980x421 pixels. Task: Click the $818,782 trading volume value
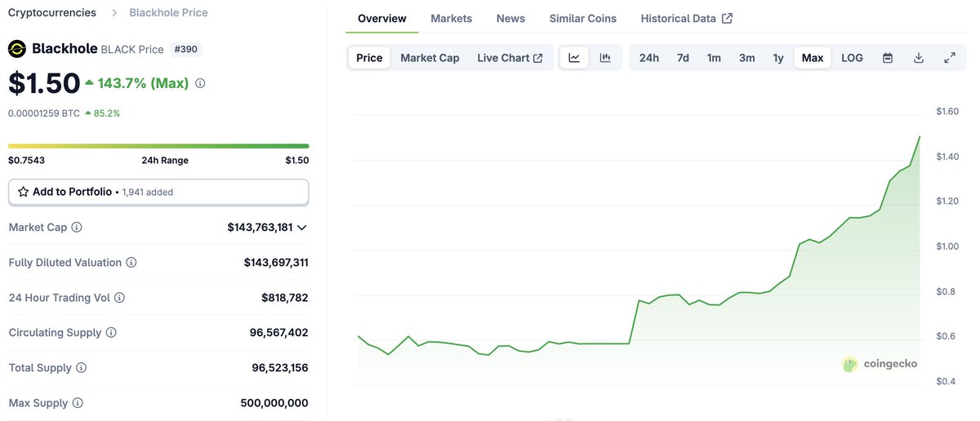[285, 298]
